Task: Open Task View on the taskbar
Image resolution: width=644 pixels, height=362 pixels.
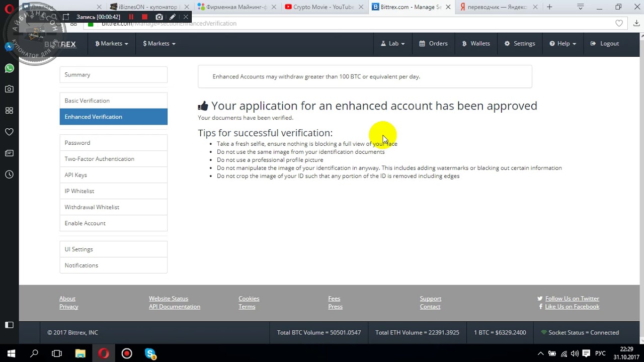Action: click(x=57, y=353)
